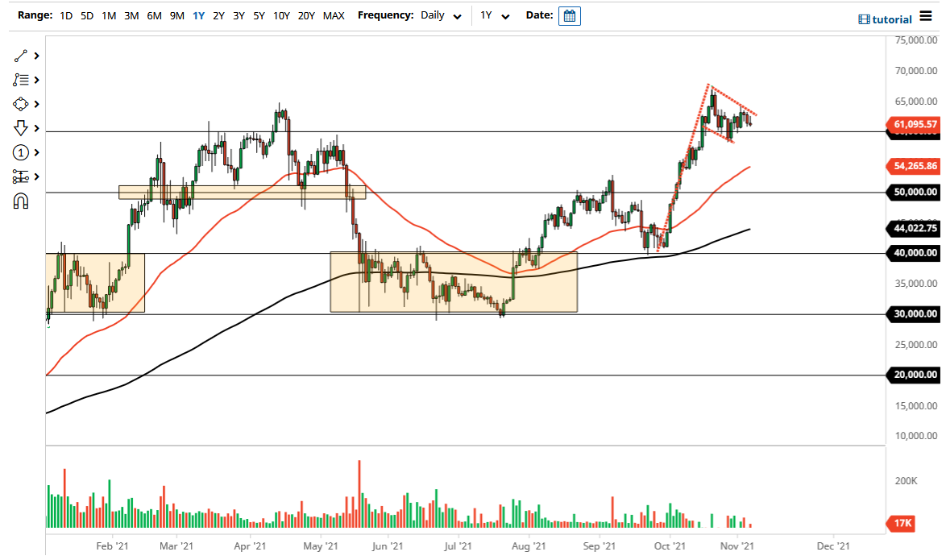Open the Fibonacci retracement tool

click(20, 80)
